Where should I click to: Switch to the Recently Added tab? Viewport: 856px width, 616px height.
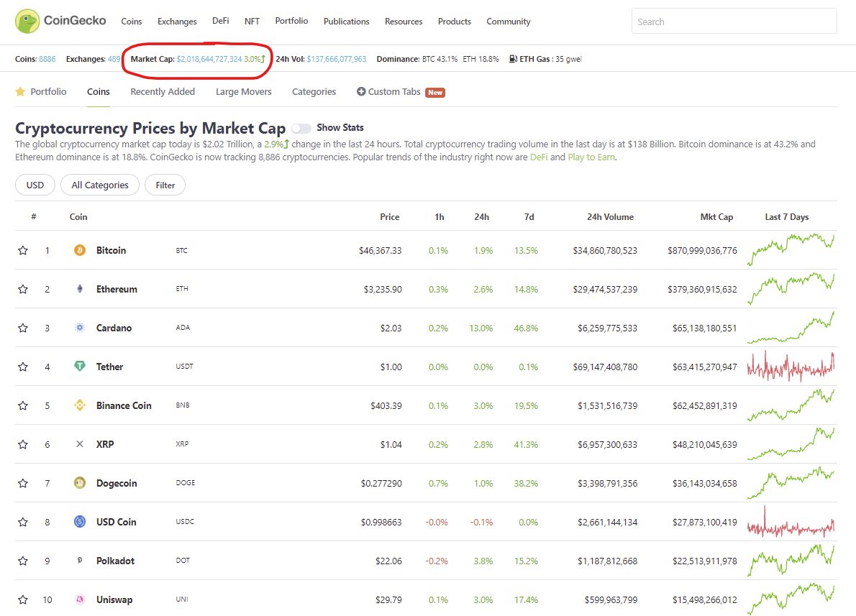click(163, 92)
